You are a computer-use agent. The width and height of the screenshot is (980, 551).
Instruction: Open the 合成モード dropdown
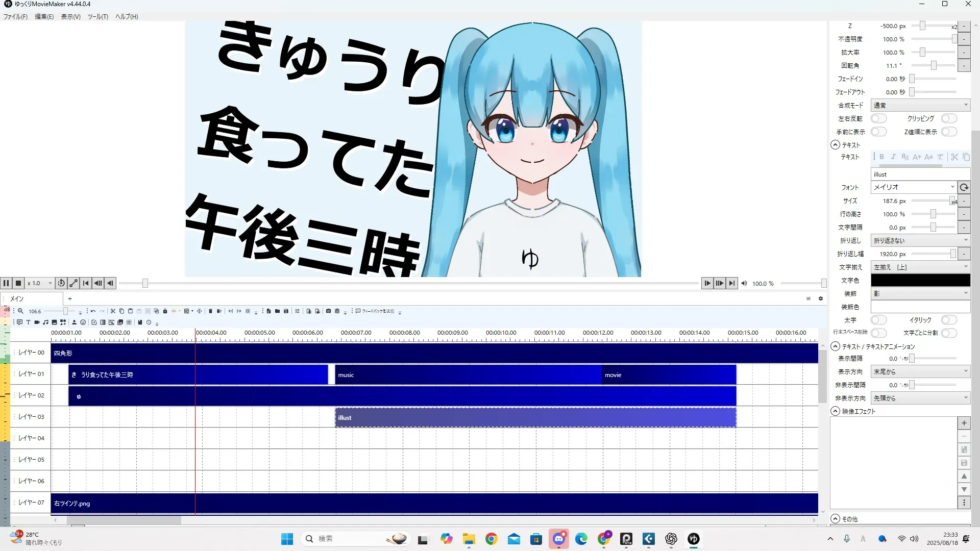[920, 105]
